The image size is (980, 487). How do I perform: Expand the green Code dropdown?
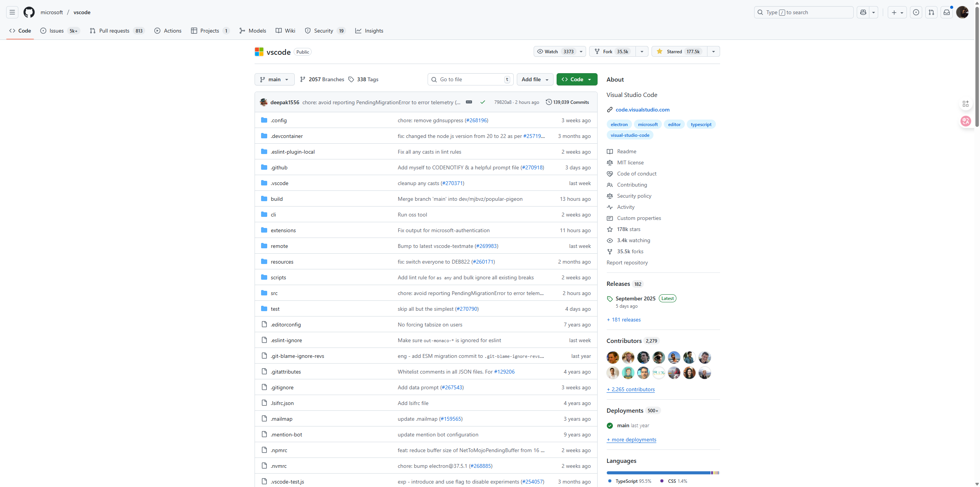point(577,79)
